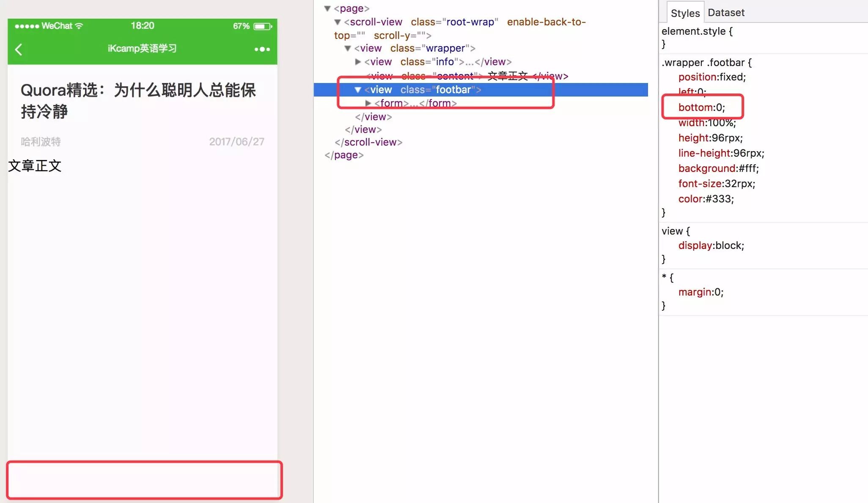Switch to the Dataset tab
This screenshot has width=868, height=503.
(x=726, y=13)
